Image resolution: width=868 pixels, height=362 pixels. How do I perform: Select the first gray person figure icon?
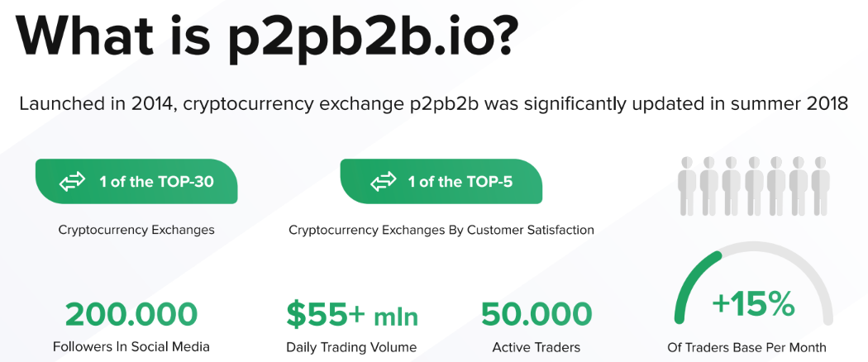tap(687, 186)
